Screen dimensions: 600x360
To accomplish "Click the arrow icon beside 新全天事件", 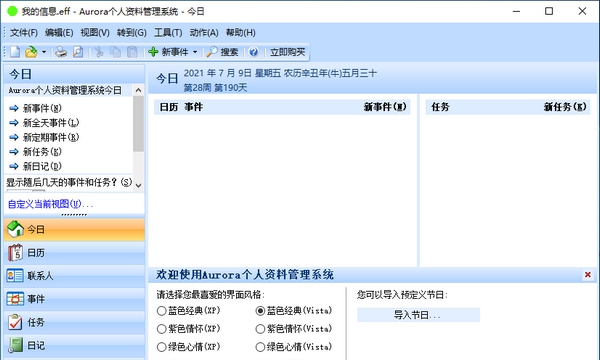I will tap(14, 123).
